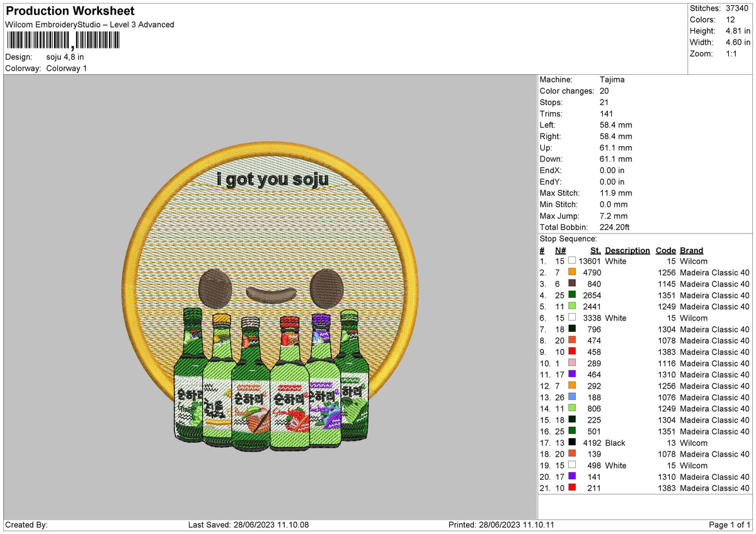Click "Wilcom EmbroideryStudio – Level 3 Advanced" subtitle
Viewport: 756px width, 534px height.
(89, 25)
